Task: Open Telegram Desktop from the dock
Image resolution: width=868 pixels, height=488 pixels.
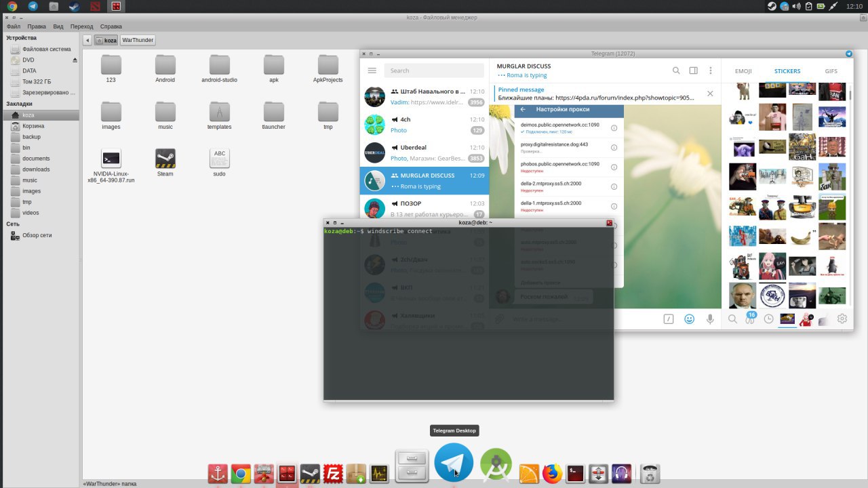Action: pyautogui.click(x=454, y=463)
